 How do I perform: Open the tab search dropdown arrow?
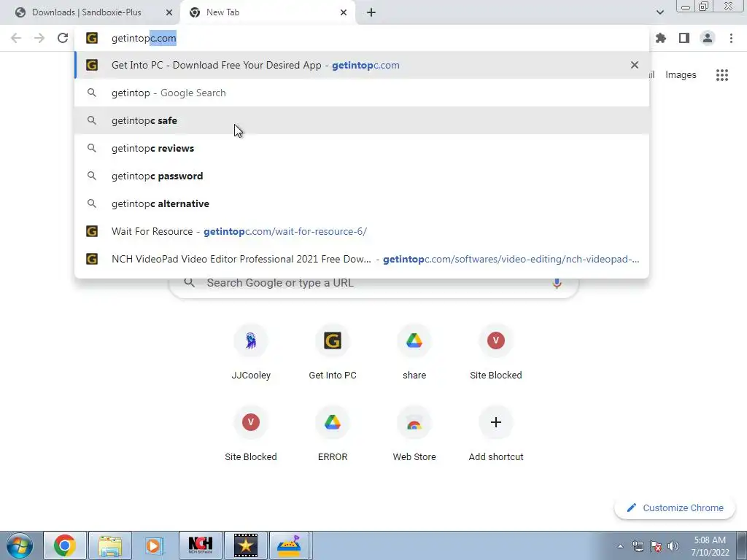(659, 12)
